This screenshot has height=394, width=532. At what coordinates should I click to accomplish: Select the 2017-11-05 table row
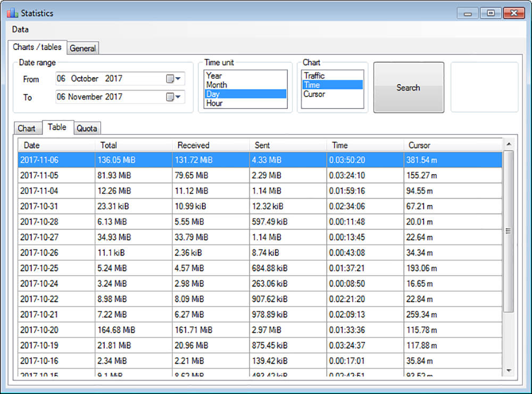point(260,175)
